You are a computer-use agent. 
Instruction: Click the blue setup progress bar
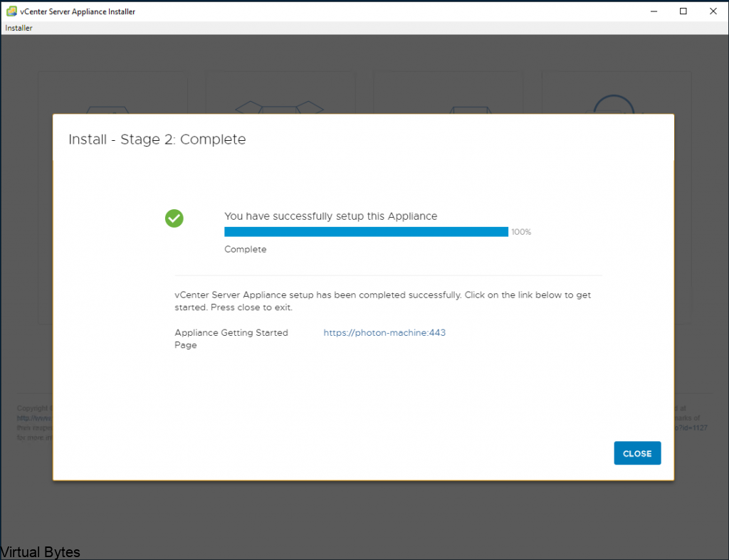(366, 232)
